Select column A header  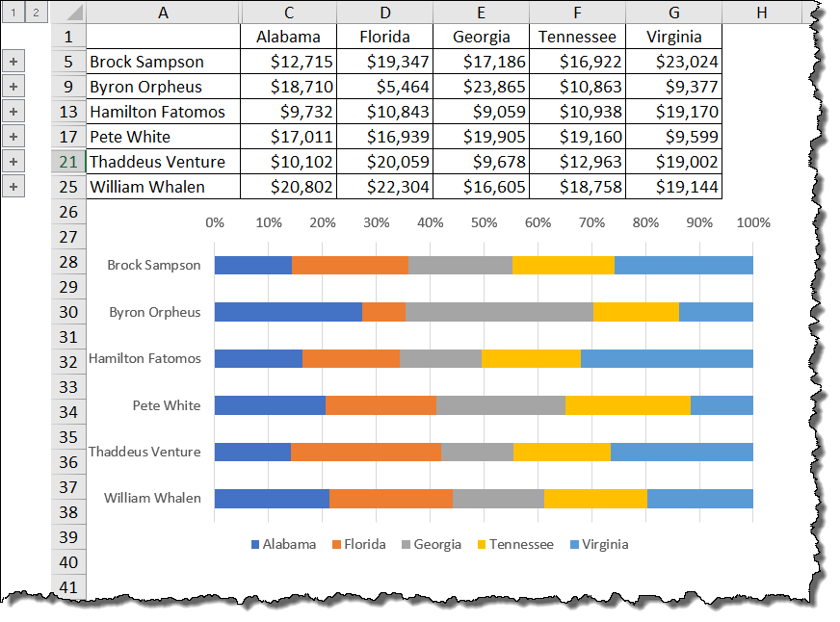(163, 13)
